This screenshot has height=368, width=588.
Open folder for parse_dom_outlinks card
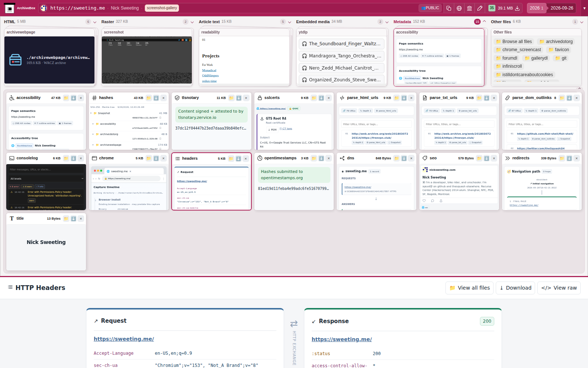point(562,98)
